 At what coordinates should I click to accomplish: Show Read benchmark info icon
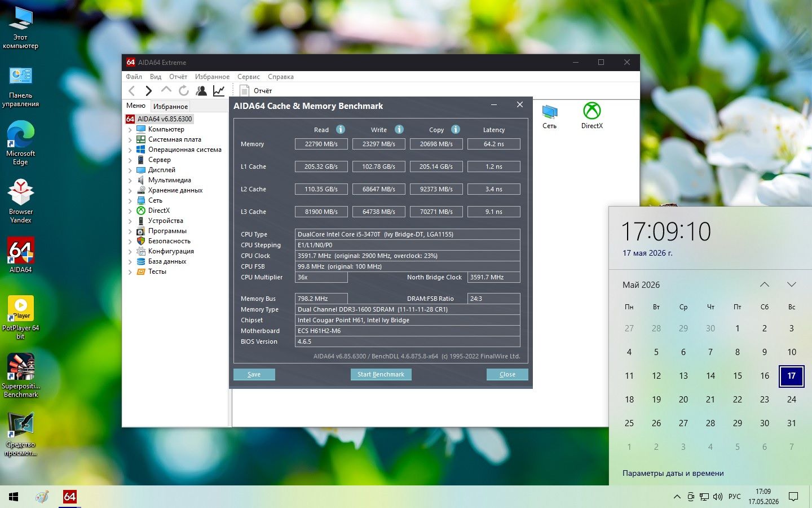(341, 129)
